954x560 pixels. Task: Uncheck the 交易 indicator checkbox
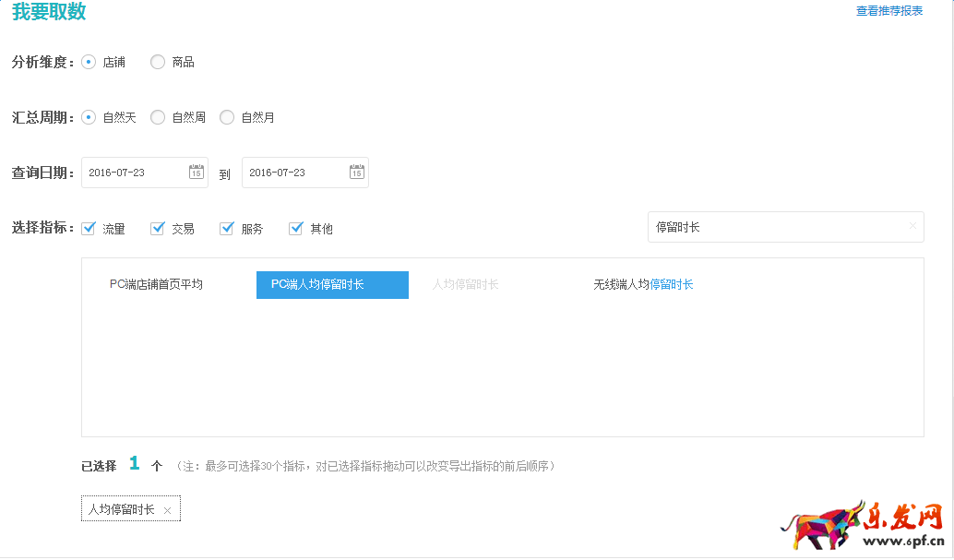[x=158, y=228]
